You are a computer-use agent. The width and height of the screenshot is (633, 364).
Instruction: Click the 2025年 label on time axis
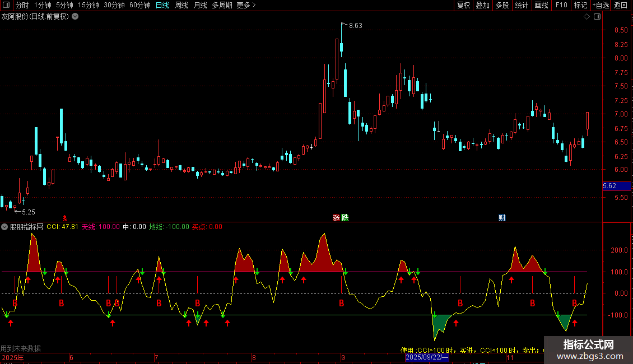13,357
